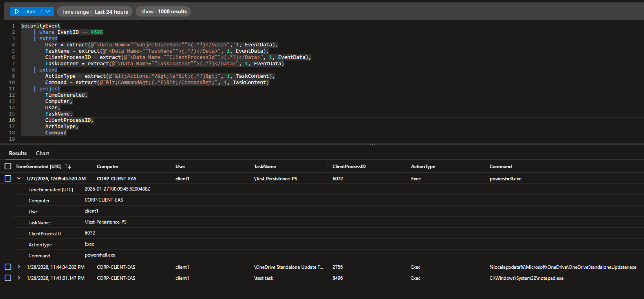Check the Test-Persistence-PS row checkbox
The width and height of the screenshot is (644, 299).
tap(8, 179)
